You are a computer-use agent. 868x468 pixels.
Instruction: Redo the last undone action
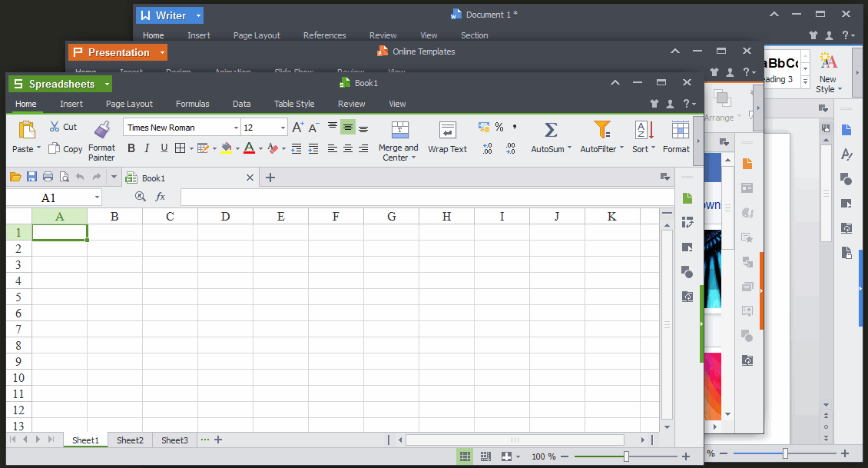click(x=97, y=177)
